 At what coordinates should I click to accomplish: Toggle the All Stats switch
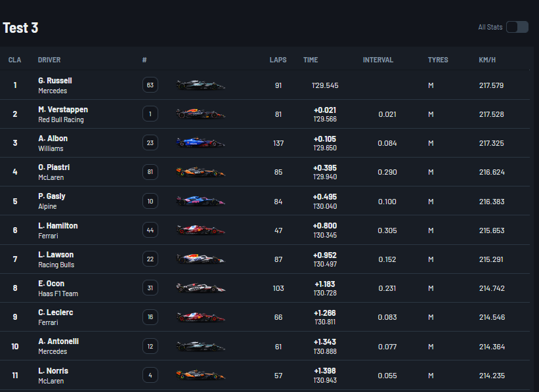[x=517, y=27]
